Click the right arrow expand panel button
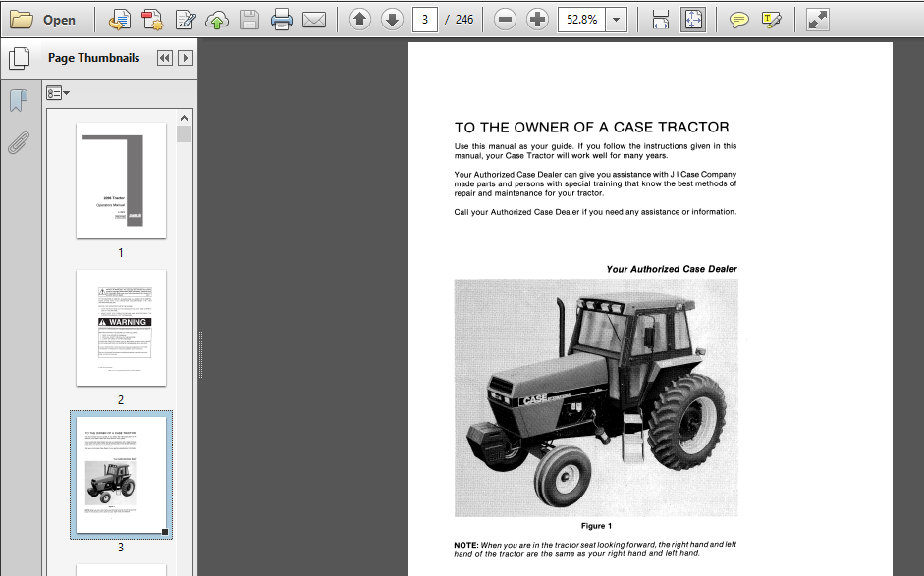Screen dimensions: 924x576 point(186,58)
